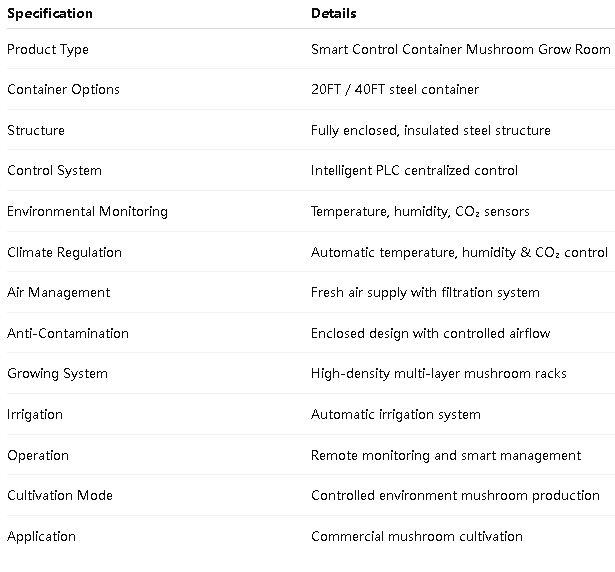
Task: Click the Environmental Monitoring label
Action: coord(87,212)
